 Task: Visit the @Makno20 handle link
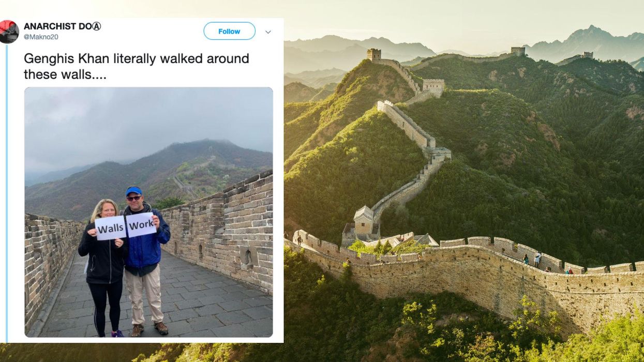coord(41,37)
